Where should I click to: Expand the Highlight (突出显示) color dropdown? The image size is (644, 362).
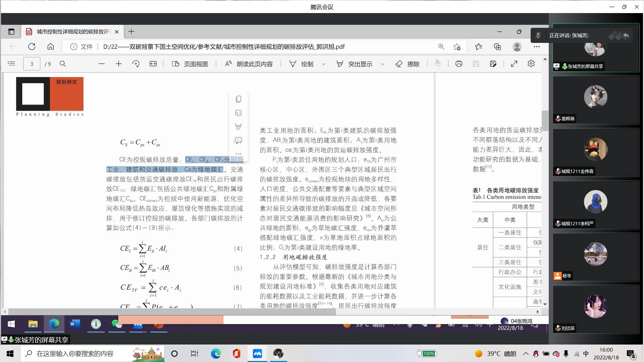pyautogui.click(x=383, y=64)
